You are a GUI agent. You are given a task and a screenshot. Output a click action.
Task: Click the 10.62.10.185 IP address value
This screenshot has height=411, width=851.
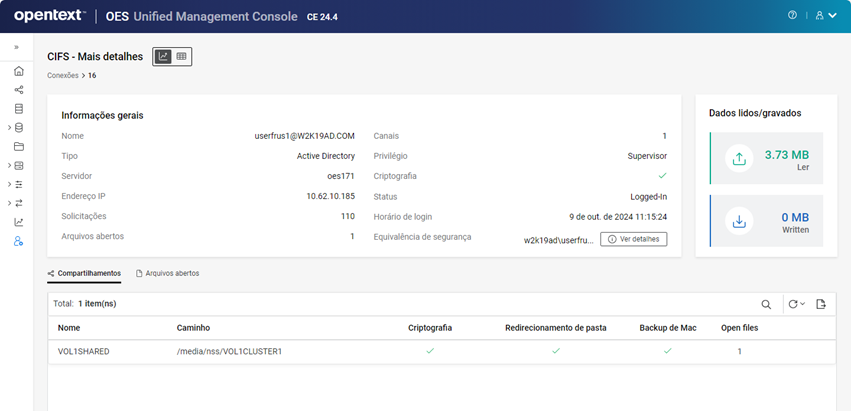tap(331, 196)
